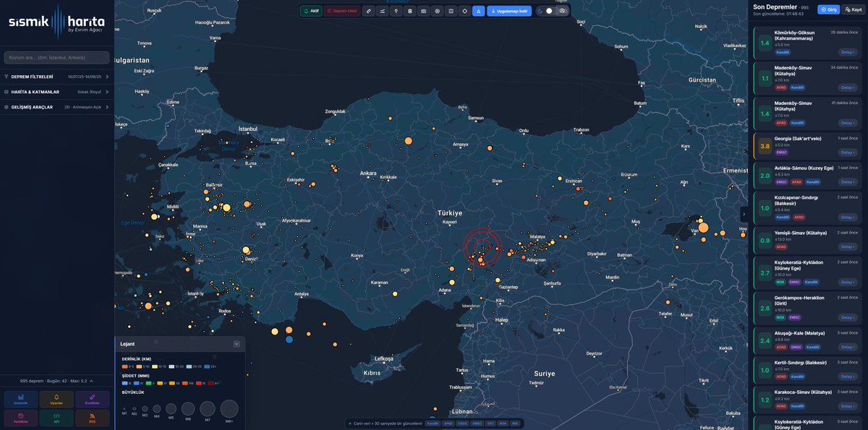The height and width of the screenshot is (430, 868).
Task: Click the 0-5 km depth color swatch
Action: click(125, 366)
